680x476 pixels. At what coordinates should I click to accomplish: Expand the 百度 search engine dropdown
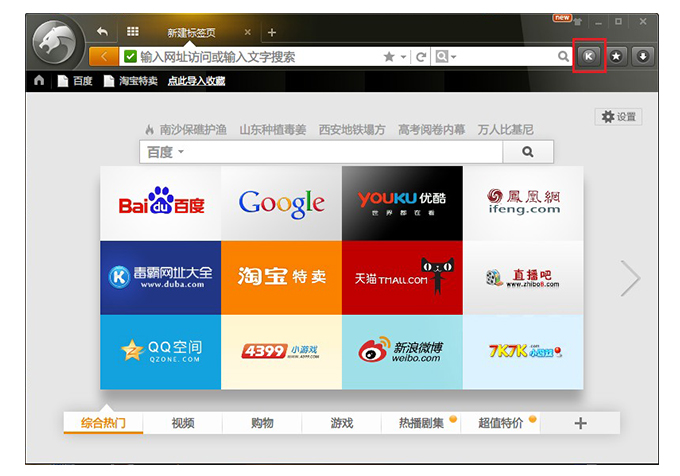[x=166, y=152]
